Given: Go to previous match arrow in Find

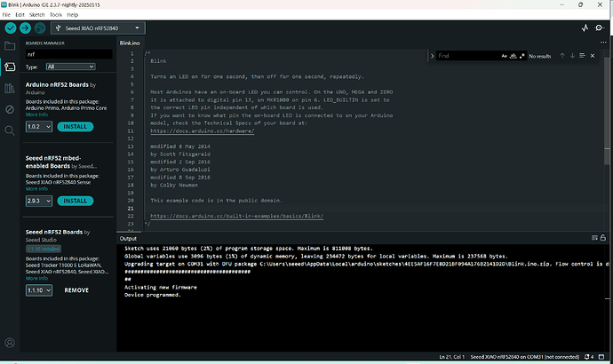Looking at the screenshot, I should 562,56.
